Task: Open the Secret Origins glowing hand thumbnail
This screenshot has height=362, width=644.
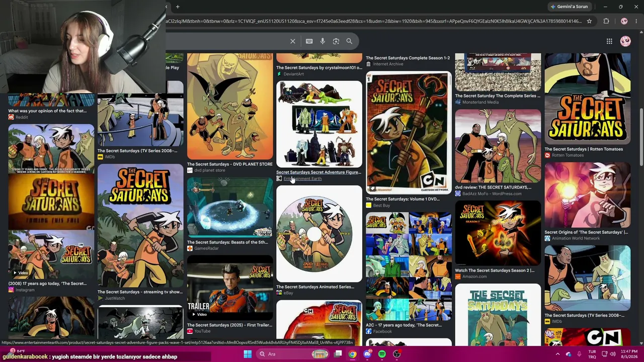Action: pyautogui.click(x=588, y=195)
